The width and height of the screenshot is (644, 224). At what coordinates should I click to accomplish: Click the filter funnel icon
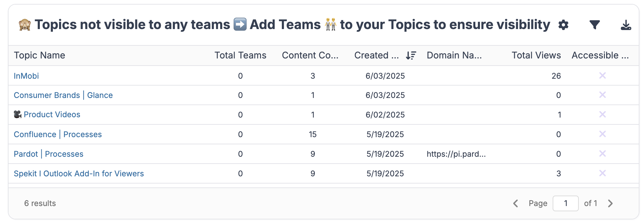point(594,25)
